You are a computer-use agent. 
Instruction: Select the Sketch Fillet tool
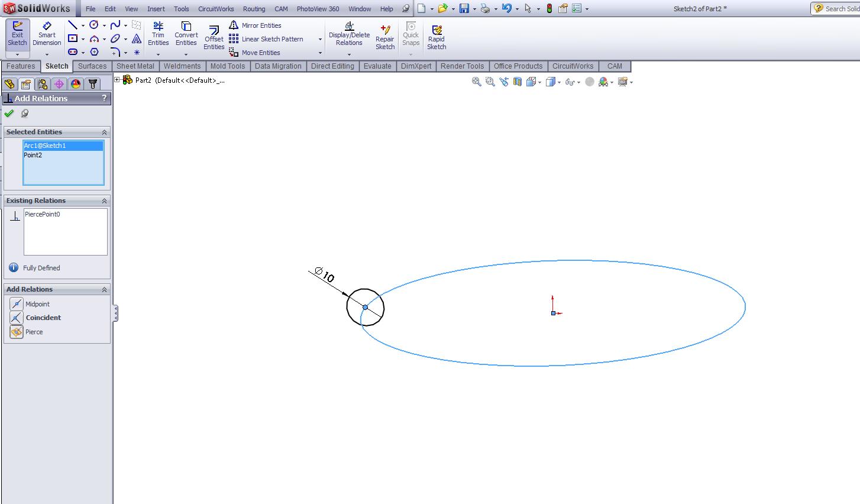click(x=115, y=52)
